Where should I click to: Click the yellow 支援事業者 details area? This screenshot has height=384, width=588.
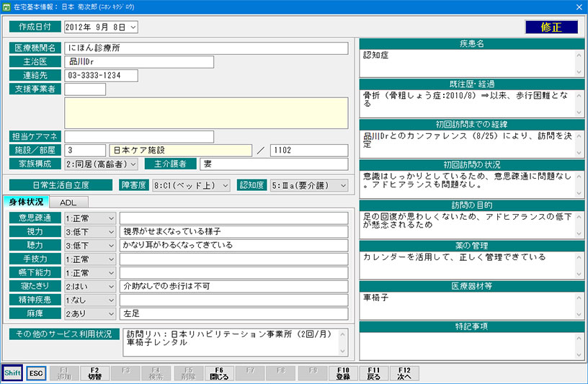206,113
